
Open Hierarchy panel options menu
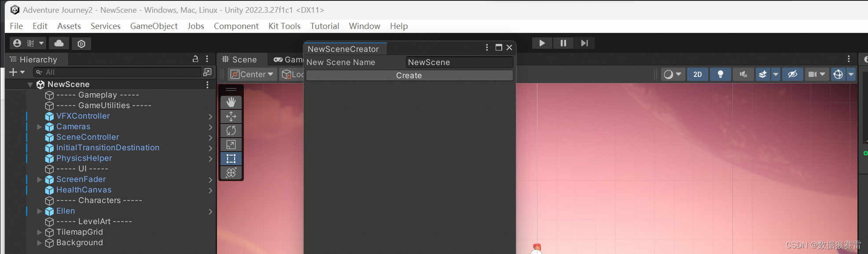tap(207, 59)
